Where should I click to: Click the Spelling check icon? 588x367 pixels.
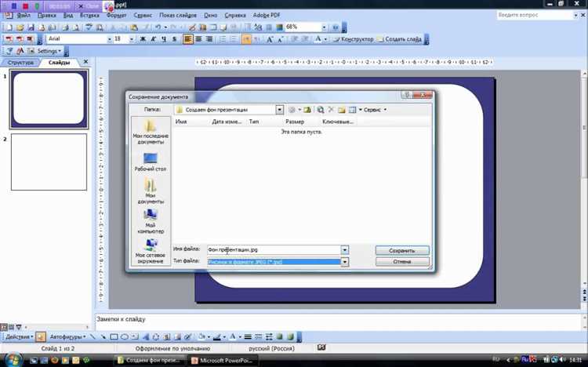tap(89, 27)
